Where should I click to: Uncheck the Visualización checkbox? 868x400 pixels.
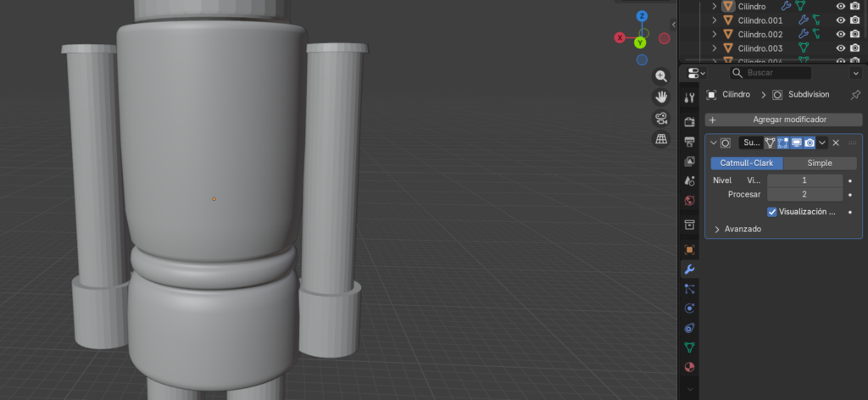(772, 212)
